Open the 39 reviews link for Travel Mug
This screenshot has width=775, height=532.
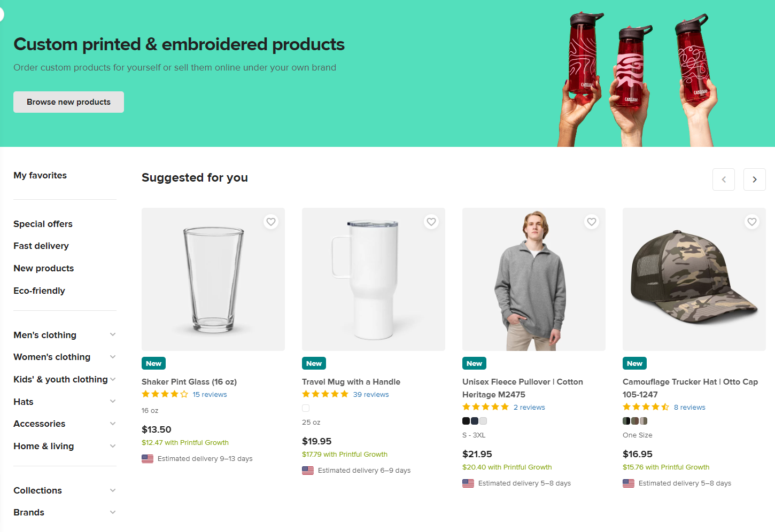371,394
